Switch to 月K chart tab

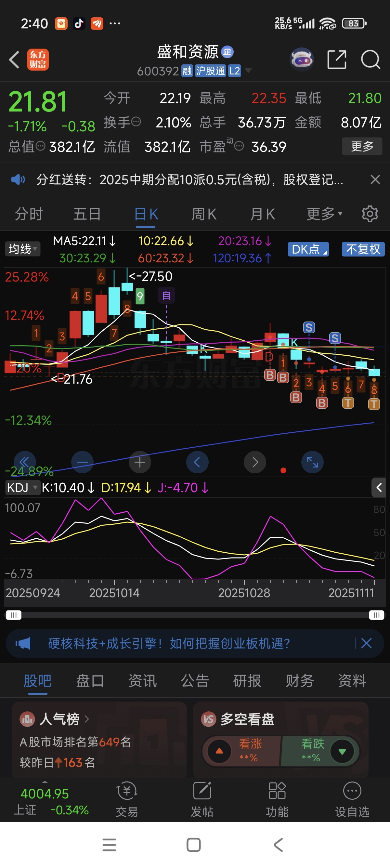click(x=263, y=214)
